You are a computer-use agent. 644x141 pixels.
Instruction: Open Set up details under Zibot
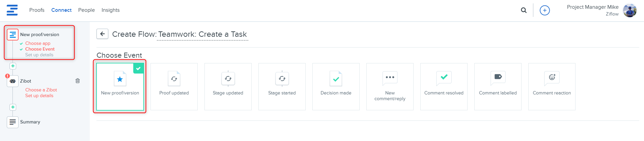click(x=39, y=95)
